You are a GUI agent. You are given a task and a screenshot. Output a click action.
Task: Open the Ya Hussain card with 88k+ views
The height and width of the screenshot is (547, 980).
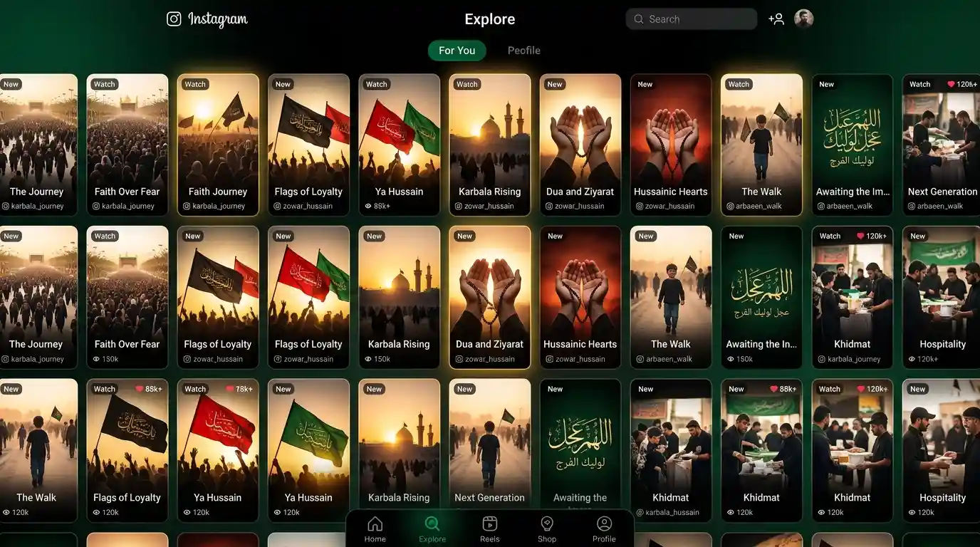point(399,145)
